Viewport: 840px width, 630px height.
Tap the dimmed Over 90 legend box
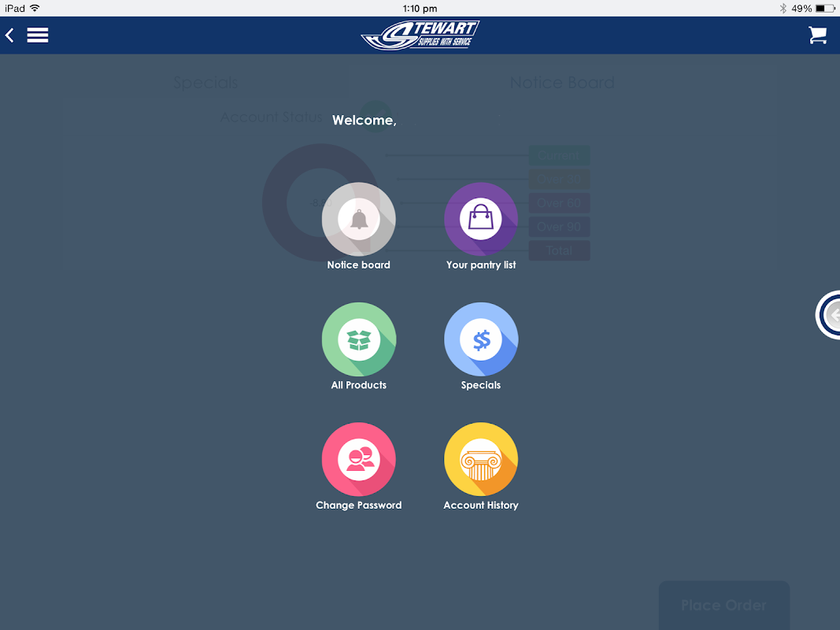[x=559, y=227]
